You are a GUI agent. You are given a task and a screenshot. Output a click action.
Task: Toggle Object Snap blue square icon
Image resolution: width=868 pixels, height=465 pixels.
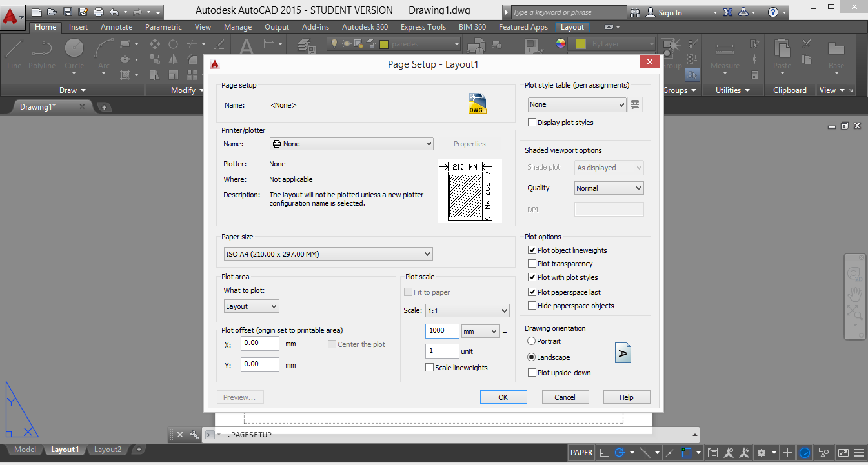click(687, 453)
